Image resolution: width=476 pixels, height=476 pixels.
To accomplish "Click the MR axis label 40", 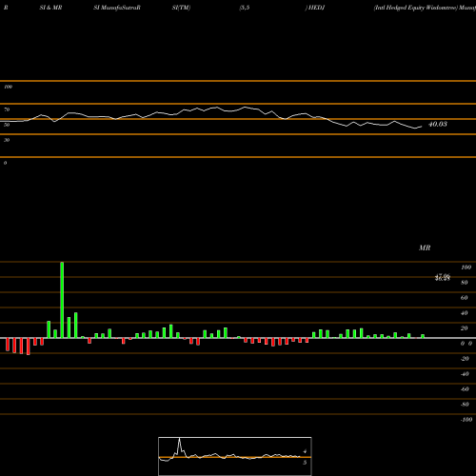I will point(465,313).
